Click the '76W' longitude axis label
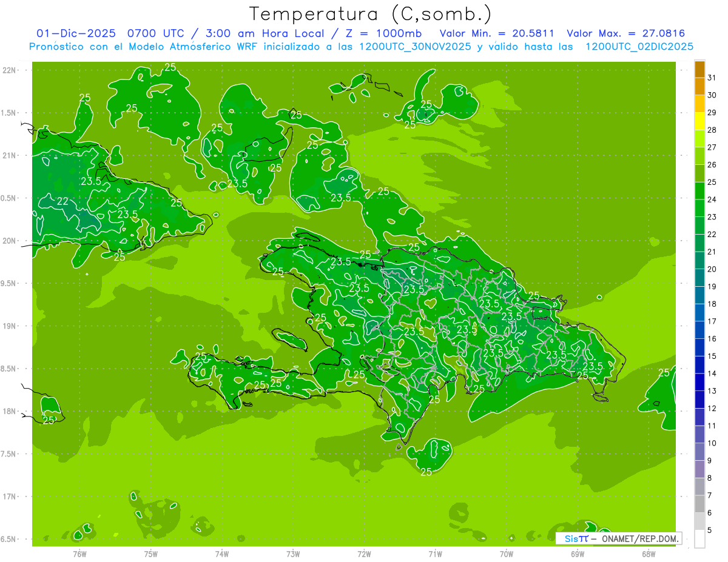The height and width of the screenshot is (562, 728). click(79, 554)
